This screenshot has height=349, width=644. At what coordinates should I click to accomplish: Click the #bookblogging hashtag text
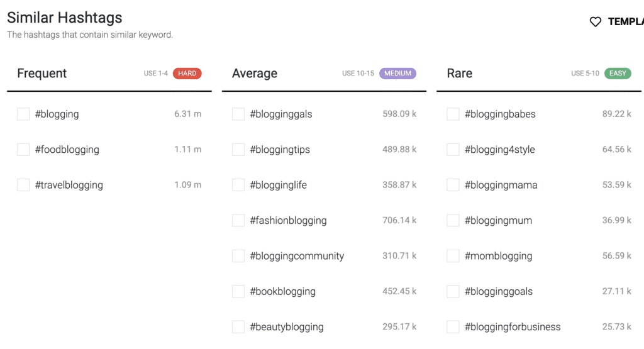point(282,292)
